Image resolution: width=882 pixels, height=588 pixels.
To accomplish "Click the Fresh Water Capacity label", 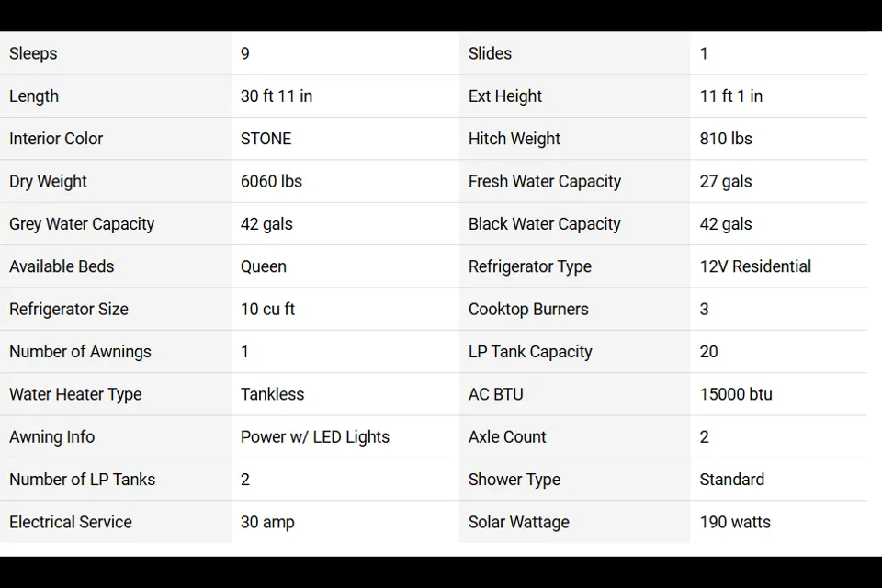I will (x=544, y=181).
